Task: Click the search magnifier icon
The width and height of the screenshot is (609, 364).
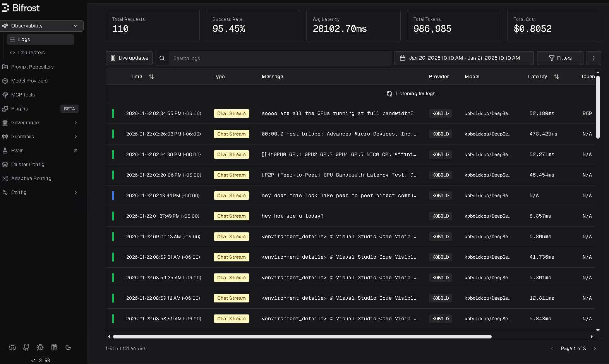Action: 162,58
